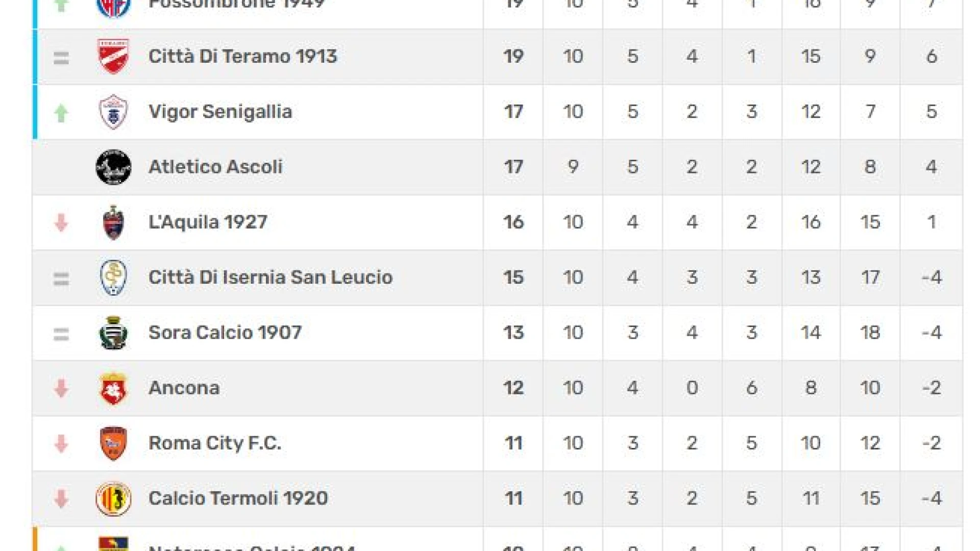Click red down arrow beside Ancona
980x551 pixels.
pos(61,389)
